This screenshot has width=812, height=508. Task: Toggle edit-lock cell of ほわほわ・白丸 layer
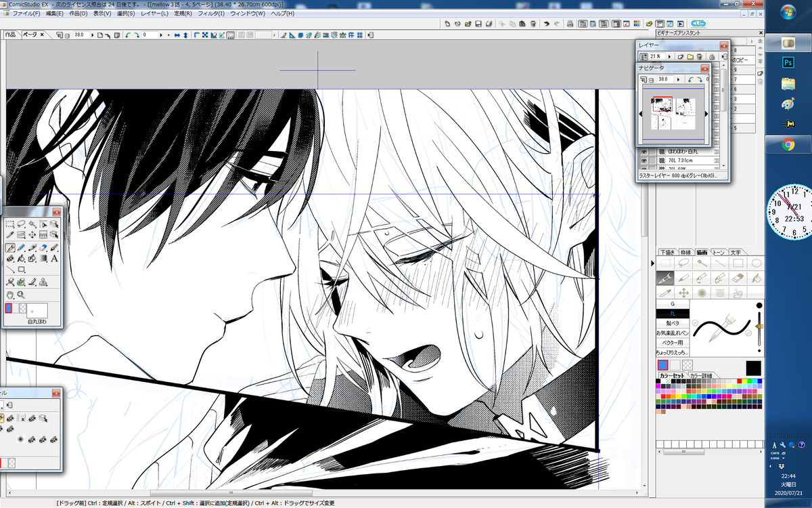point(652,152)
